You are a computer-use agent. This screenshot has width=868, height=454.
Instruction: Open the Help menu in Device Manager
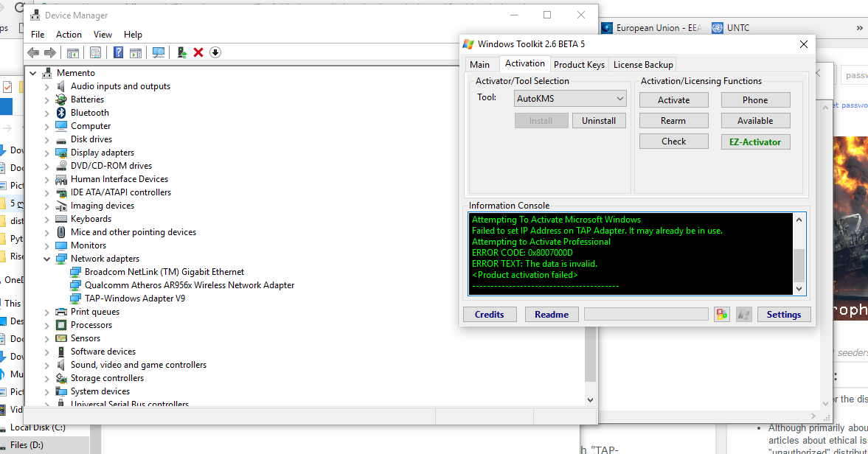(133, 35)
